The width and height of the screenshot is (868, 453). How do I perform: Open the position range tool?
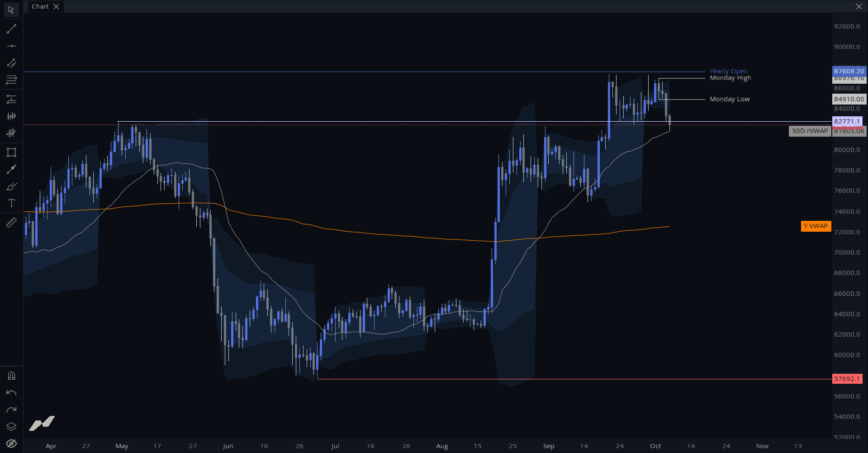pyautogui.click(x=11, y=99)
